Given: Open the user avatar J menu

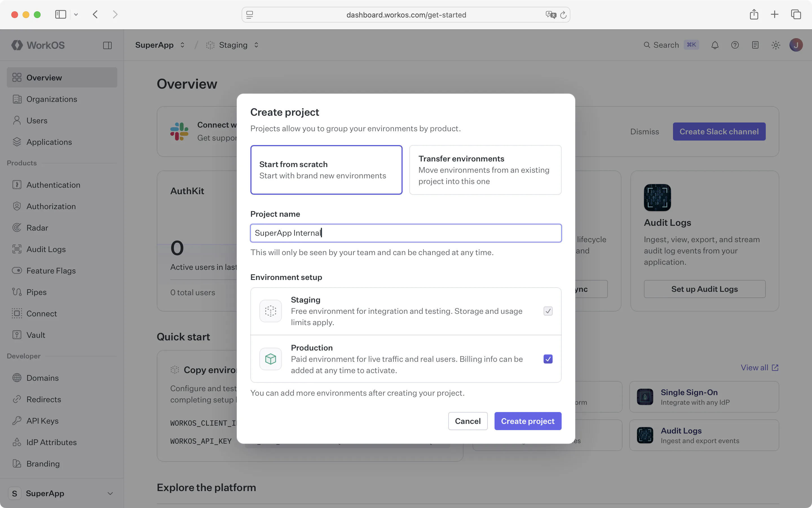Looking at the screenshot, I should (796, 45).
